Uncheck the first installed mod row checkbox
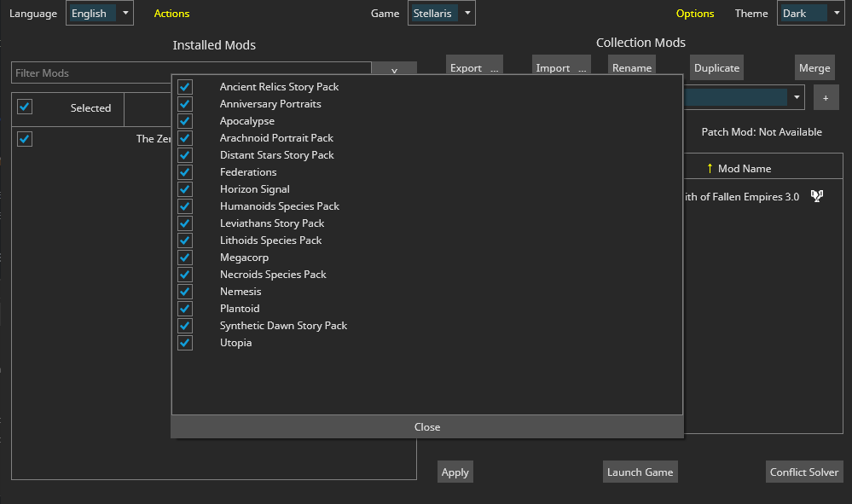 pos(25,139)
